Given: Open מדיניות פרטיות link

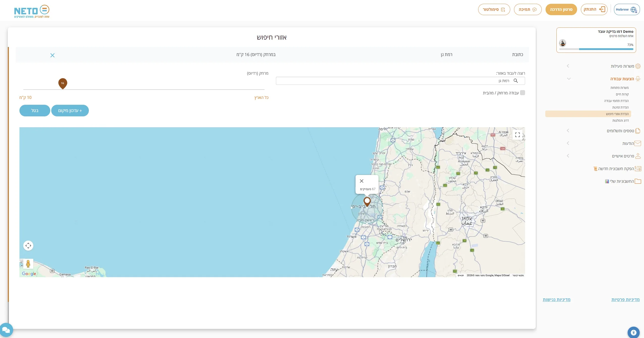Looking at the screenshot, I should click(625, 300).
